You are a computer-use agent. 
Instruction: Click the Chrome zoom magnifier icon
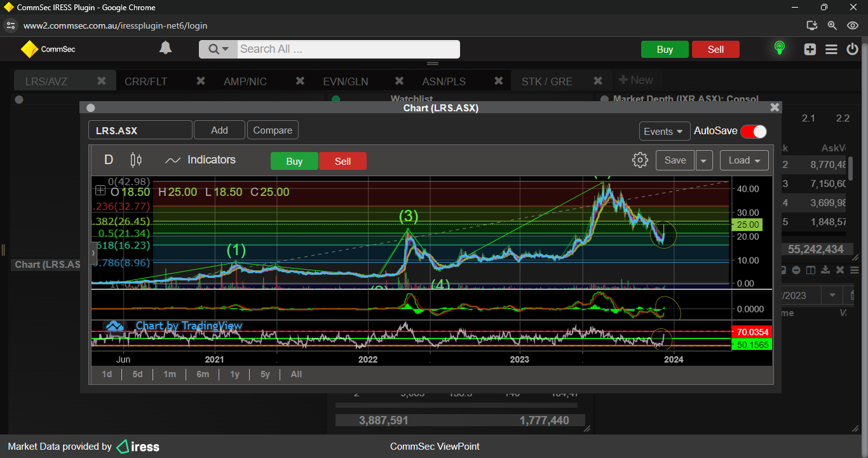[832, 25]
